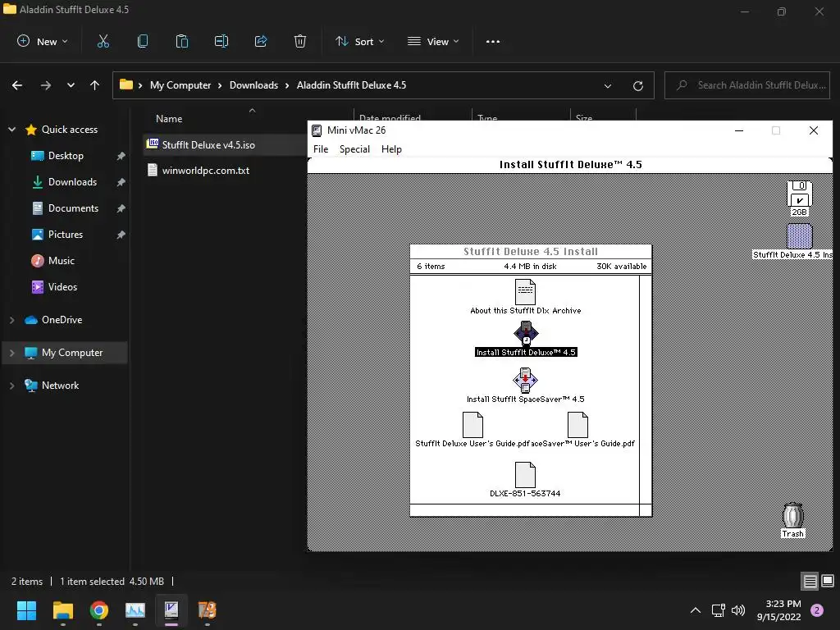Open recent locations chevron
The width and height of the screenshot is (840, 630).
click(x=71, y=85)
